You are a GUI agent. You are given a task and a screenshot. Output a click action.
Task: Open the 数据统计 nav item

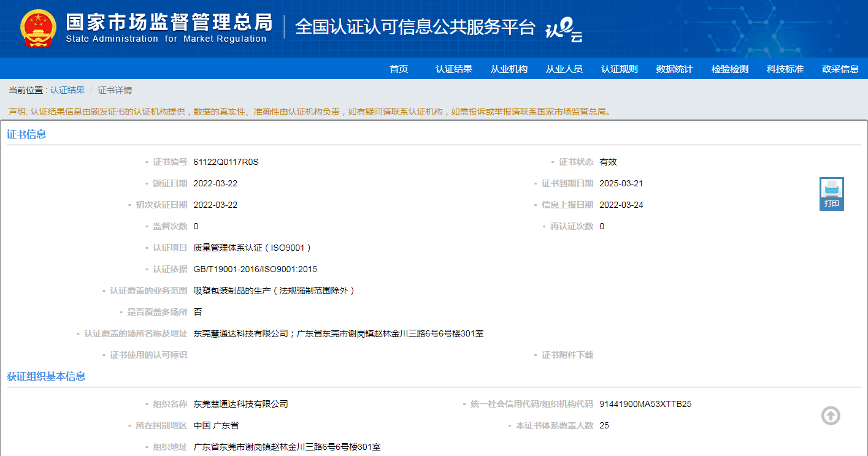click(675, 69)
